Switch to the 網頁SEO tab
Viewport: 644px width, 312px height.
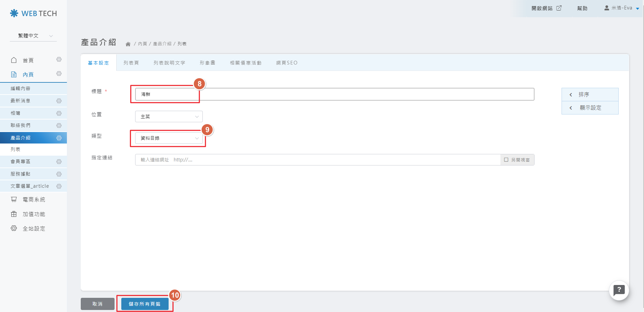[287, 63]
